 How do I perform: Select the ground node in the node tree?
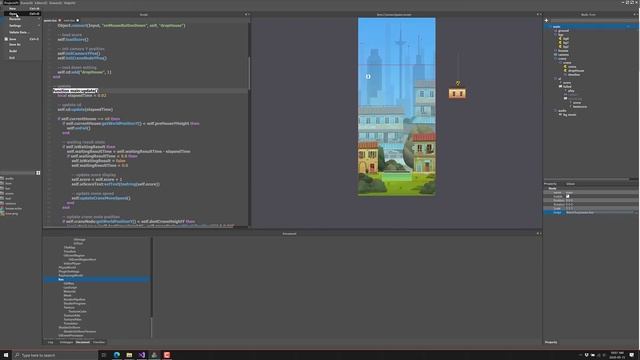coord(563,31)
